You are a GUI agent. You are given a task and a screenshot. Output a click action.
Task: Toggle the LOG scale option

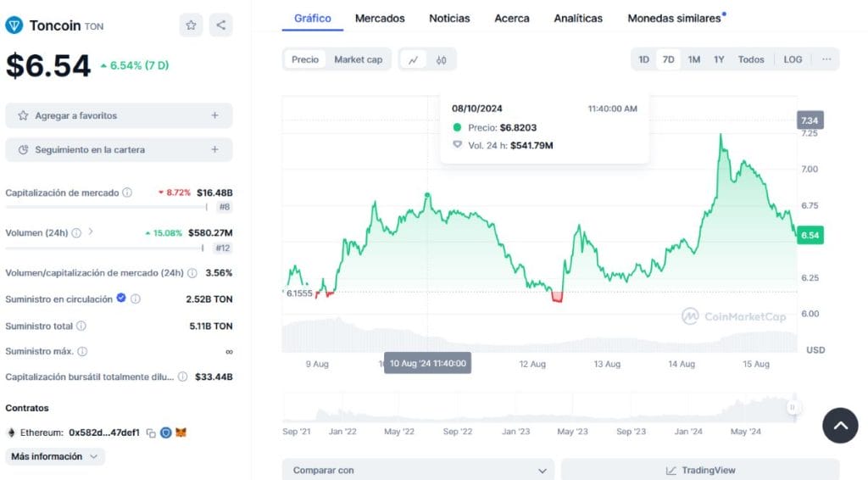point(793,59)
